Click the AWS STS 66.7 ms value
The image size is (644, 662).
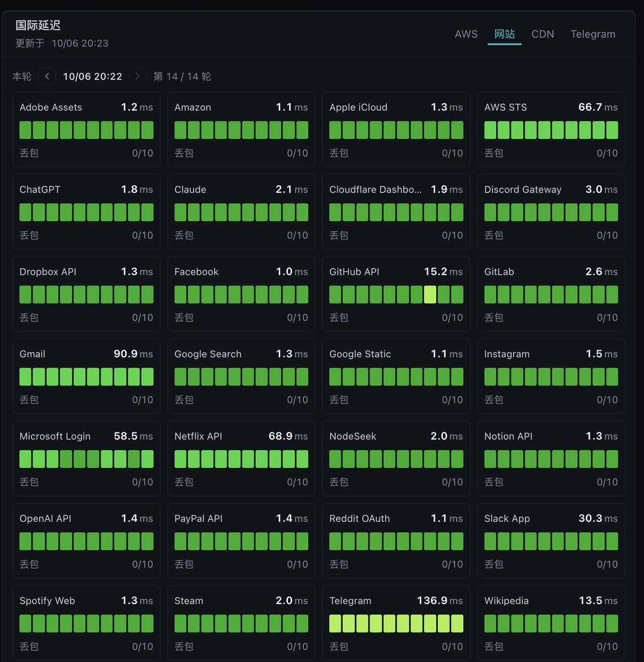(598, 107)
